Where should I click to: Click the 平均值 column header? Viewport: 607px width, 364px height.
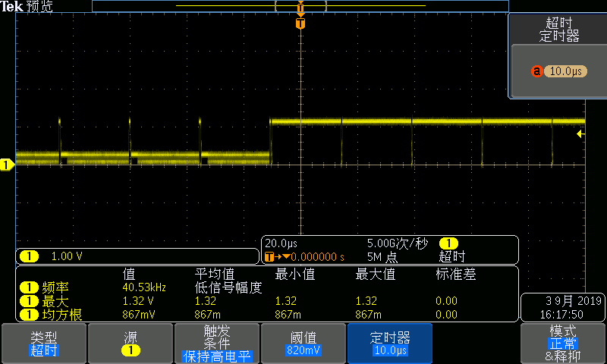[x=215, y=274]
